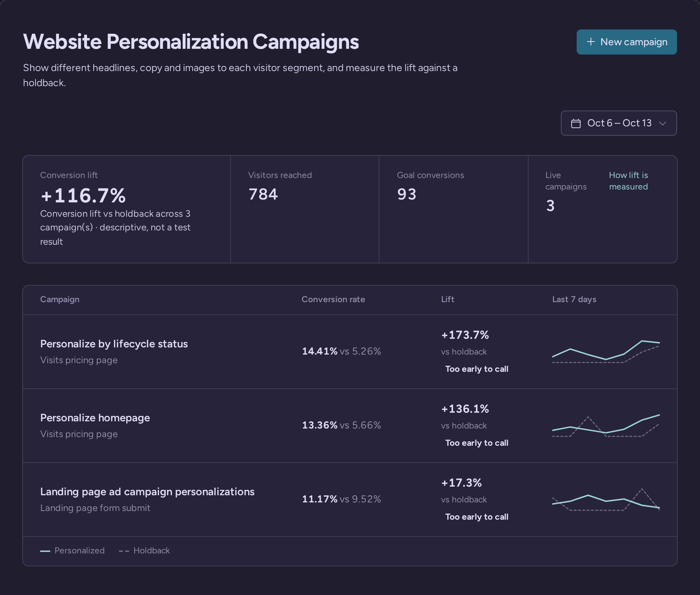Screen dimensions: 700x595
Task: Click the New campaign button
Action: click(x=626, y=42)
